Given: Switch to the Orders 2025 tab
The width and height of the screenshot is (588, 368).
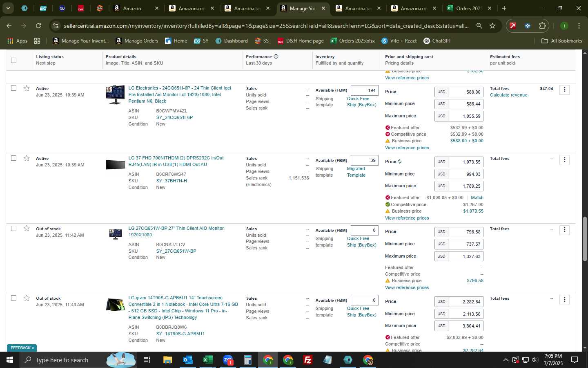Looking at the screenshot, I should [x=469, y=8].
